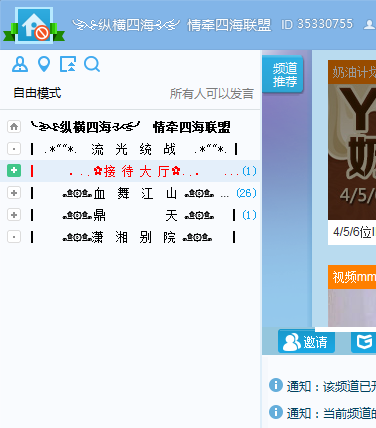376x428 pixels.
Task: Select the 潇湘别院 channel row
Action: [x=130, y=237]
